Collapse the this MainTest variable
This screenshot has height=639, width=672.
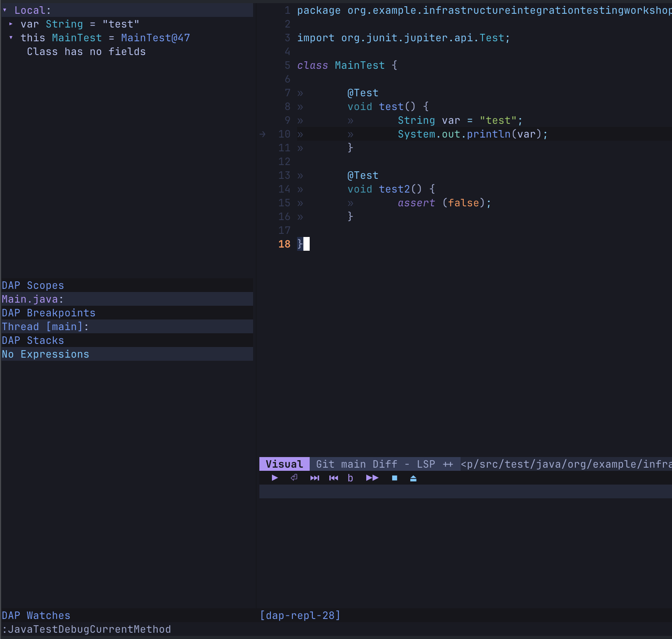pos(11,38)
